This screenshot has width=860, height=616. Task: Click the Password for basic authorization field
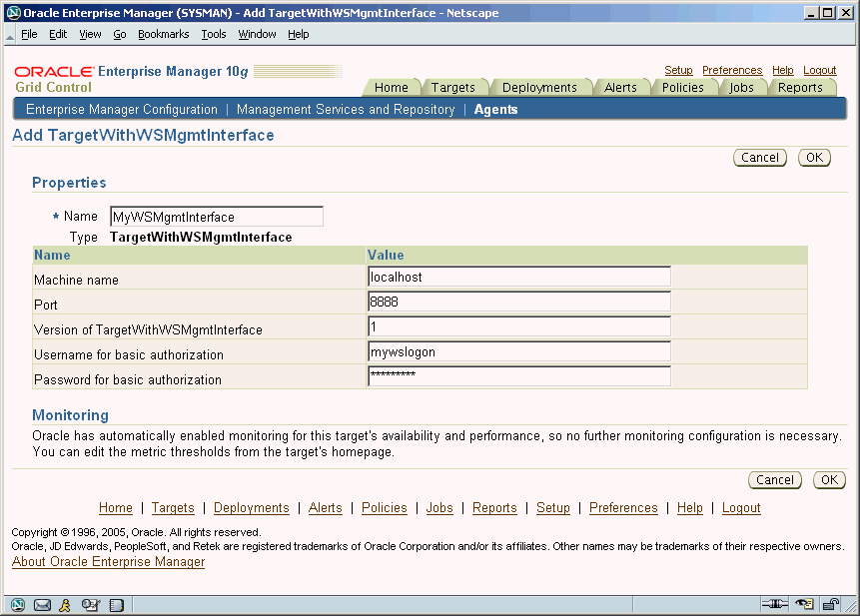[519, 376]
